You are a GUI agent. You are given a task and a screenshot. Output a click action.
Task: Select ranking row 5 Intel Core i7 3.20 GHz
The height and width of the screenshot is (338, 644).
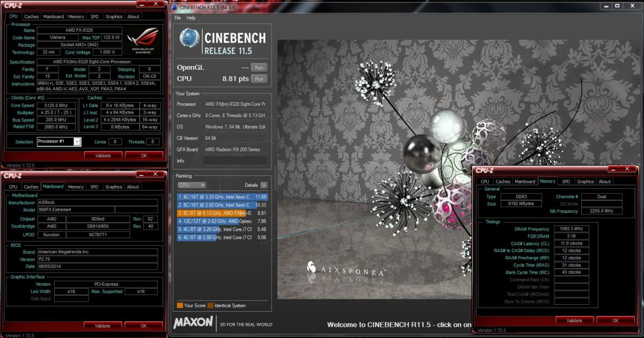click(222, 229)
